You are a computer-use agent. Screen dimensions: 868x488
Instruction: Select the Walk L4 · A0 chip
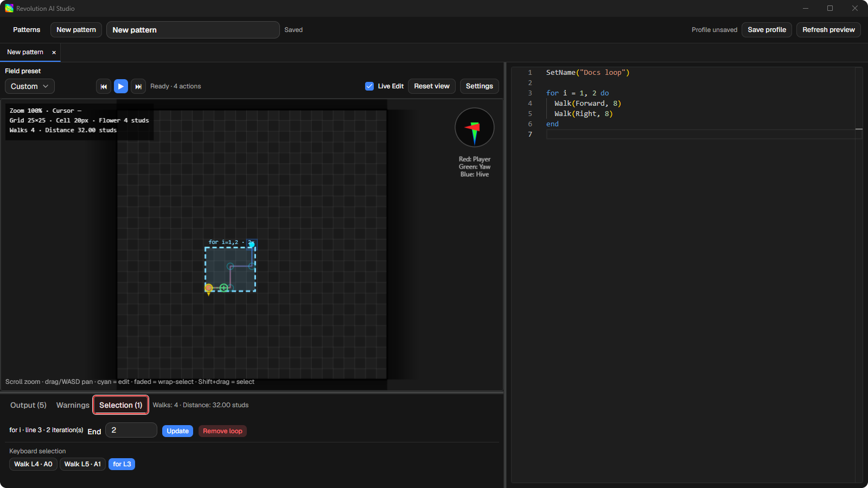pos(33,464)
